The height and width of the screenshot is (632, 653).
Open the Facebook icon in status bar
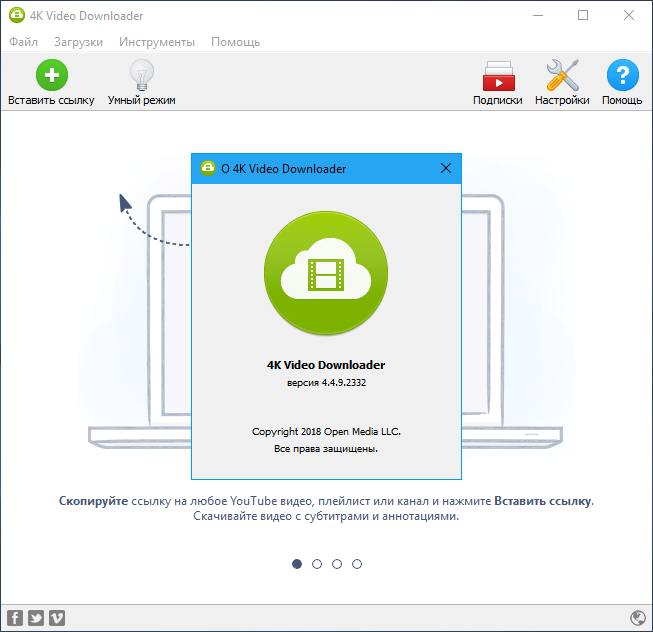(15, 618)
